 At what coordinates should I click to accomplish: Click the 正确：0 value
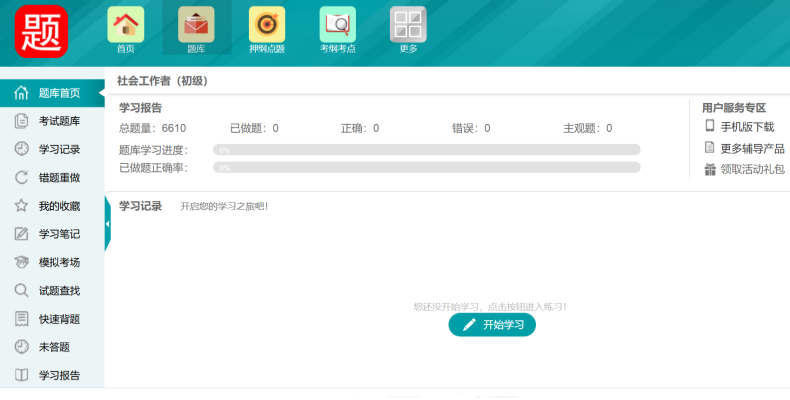click(360, 128)
